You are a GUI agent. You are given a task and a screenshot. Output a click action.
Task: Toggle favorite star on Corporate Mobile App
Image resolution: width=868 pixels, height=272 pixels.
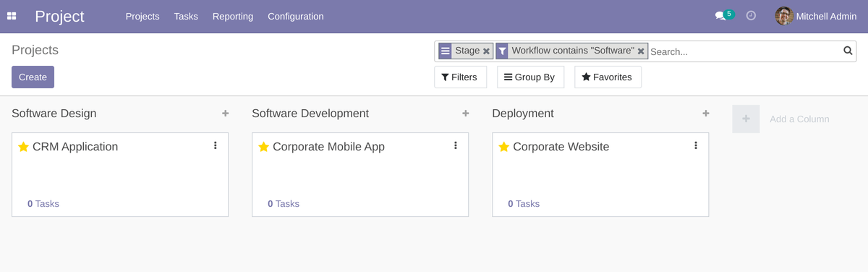pos(263,147)
